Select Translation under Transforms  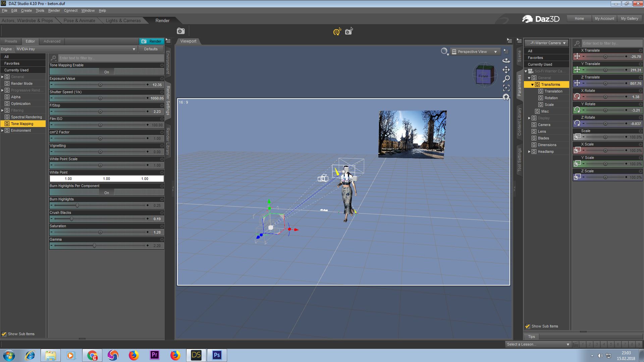tap(553, 91)
